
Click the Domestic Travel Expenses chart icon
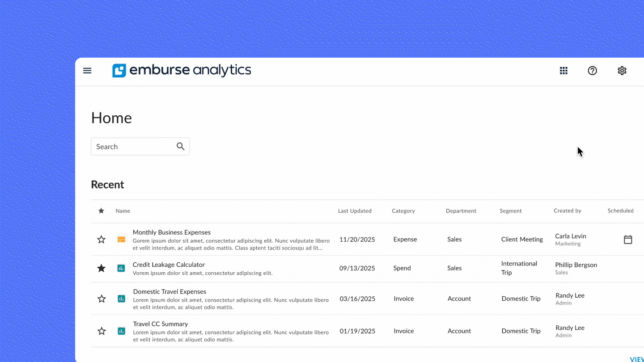pyautogui.click(x=121, y=299)
